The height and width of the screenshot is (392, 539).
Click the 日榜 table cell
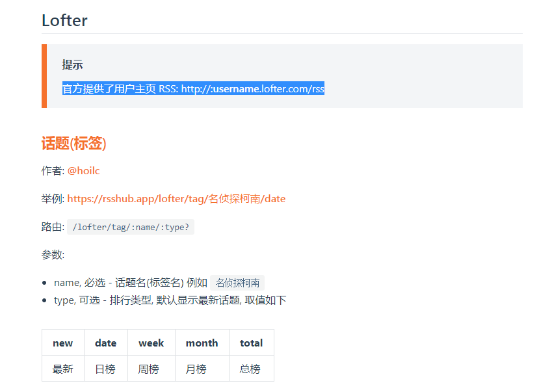tap(106, 369)
